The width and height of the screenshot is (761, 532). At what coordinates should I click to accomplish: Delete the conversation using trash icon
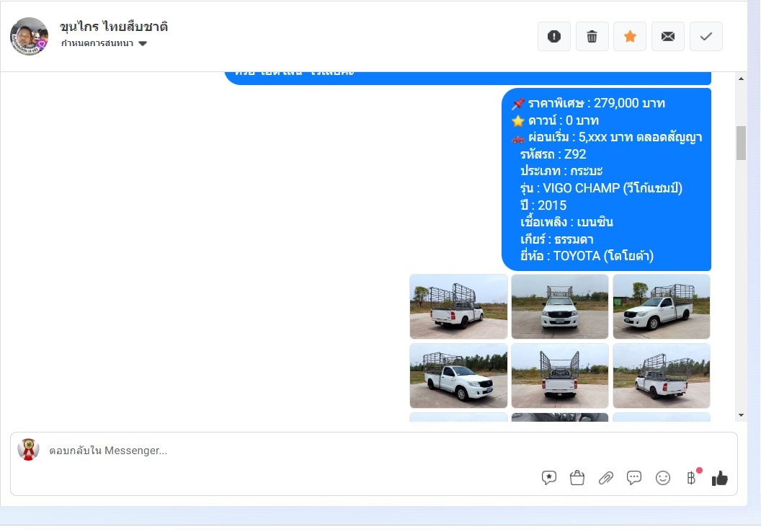pos(592,37)
